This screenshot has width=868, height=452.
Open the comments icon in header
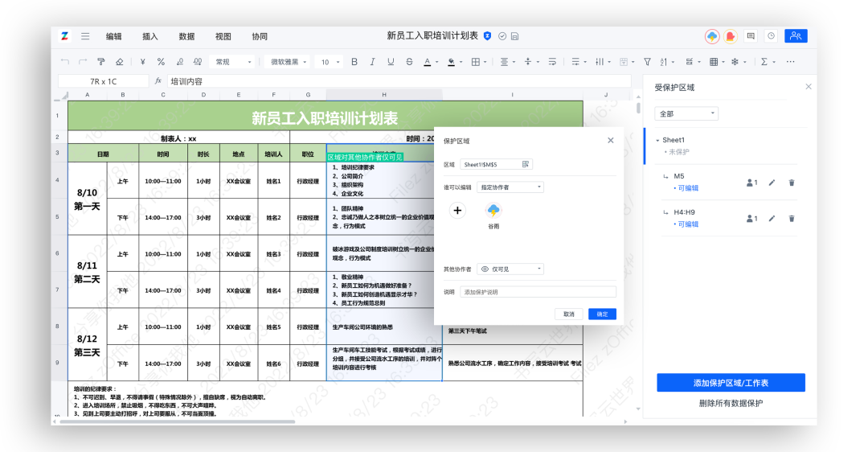click(751, 36)
